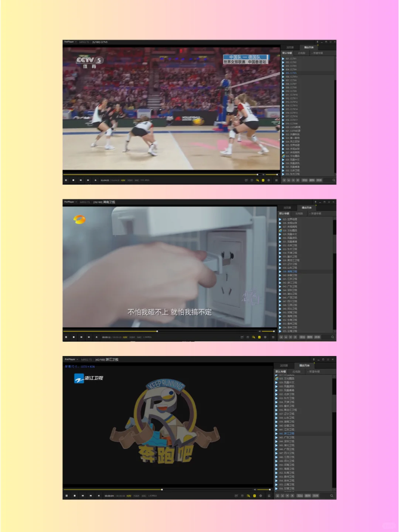This screenshot has height=532, width=399.
Task: Click 添加 button in the CCTV5 window
Action: tap(304, 180)
